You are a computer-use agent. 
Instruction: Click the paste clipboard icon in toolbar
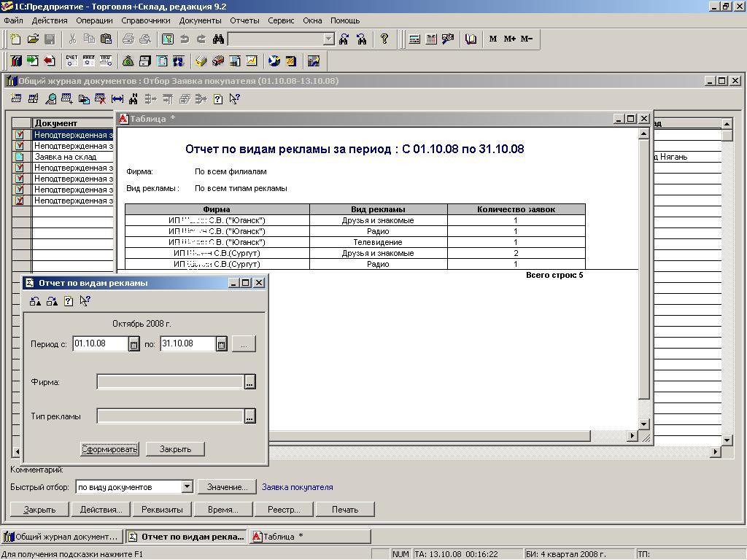click(106, 39)
